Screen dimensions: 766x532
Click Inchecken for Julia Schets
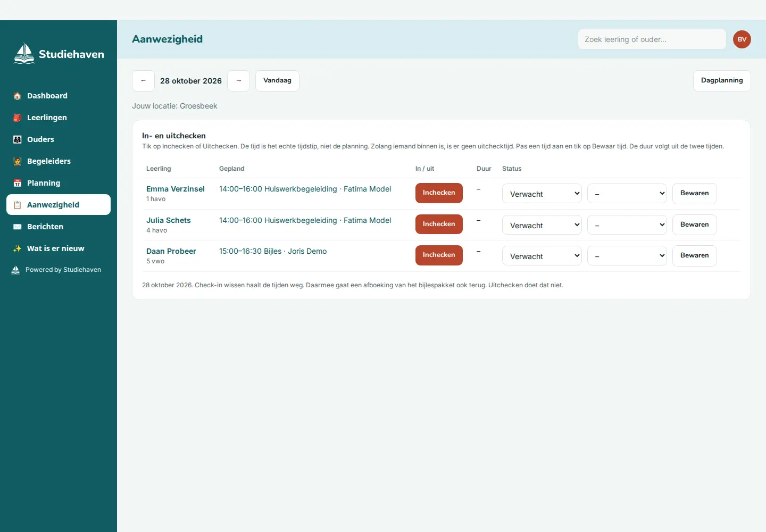(x=439, y=225)
